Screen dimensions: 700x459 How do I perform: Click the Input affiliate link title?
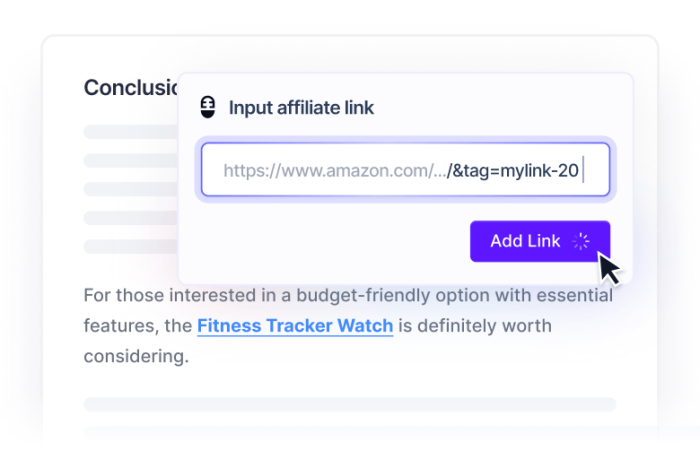tap(301, 108)
